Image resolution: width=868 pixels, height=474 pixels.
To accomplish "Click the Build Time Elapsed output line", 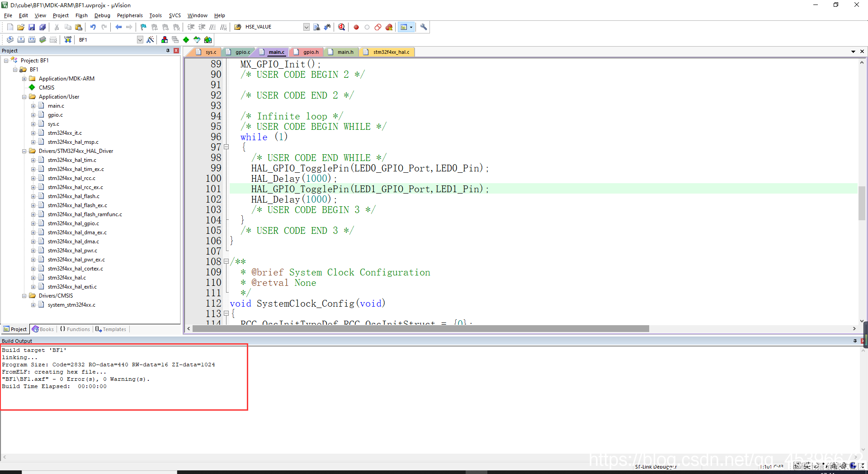I will [x=54, y=387].
